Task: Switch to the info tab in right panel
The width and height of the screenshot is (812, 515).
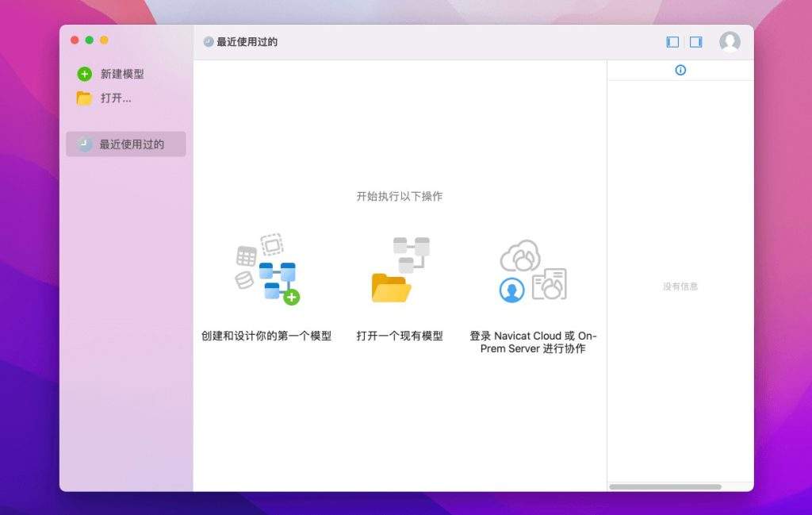Action: (680, 70)
